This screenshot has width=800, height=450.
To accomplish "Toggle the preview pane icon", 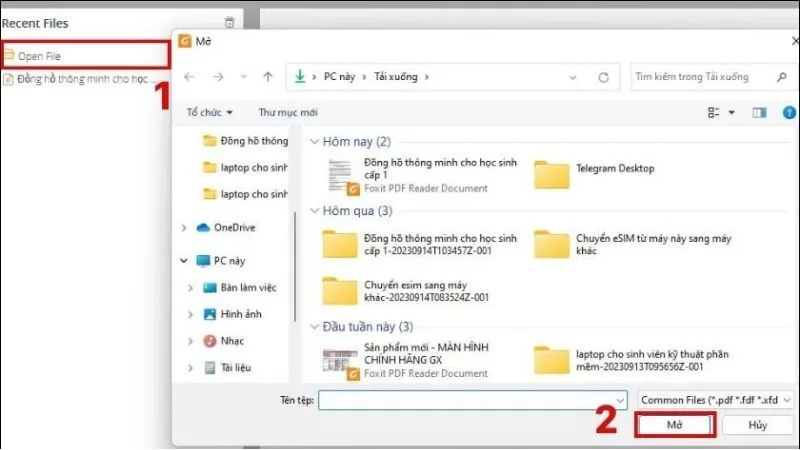I will click(759, 112).
